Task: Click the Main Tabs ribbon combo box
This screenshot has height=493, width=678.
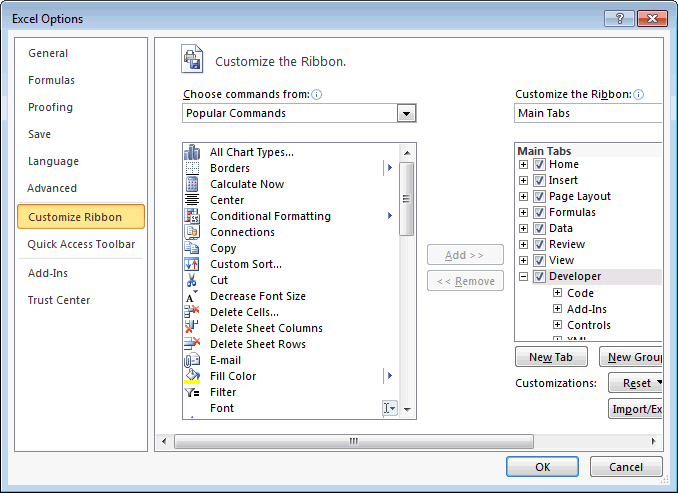Action: [588, 113]
